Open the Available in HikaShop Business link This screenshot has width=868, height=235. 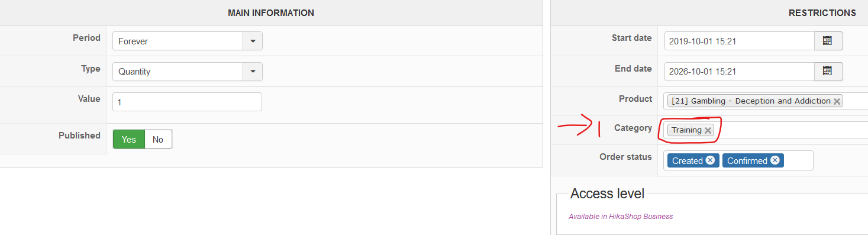coord(621,217)
